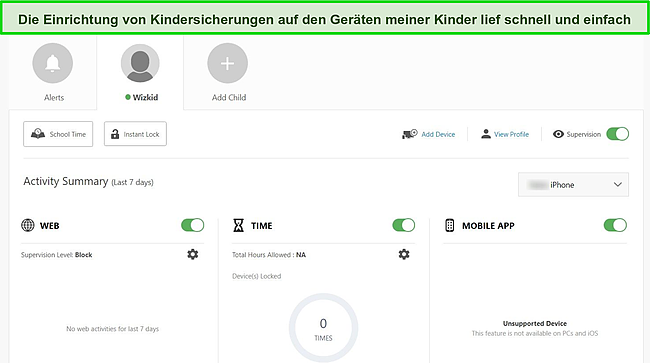Click Total Hours Allowed : NA text

coord(269,255)
